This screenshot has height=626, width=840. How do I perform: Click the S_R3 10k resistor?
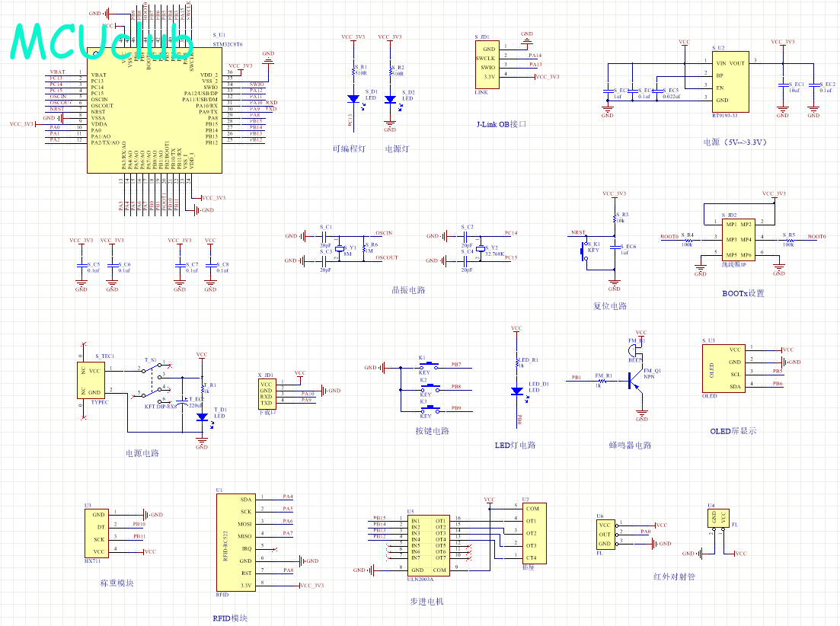click(x=615, y=219)
